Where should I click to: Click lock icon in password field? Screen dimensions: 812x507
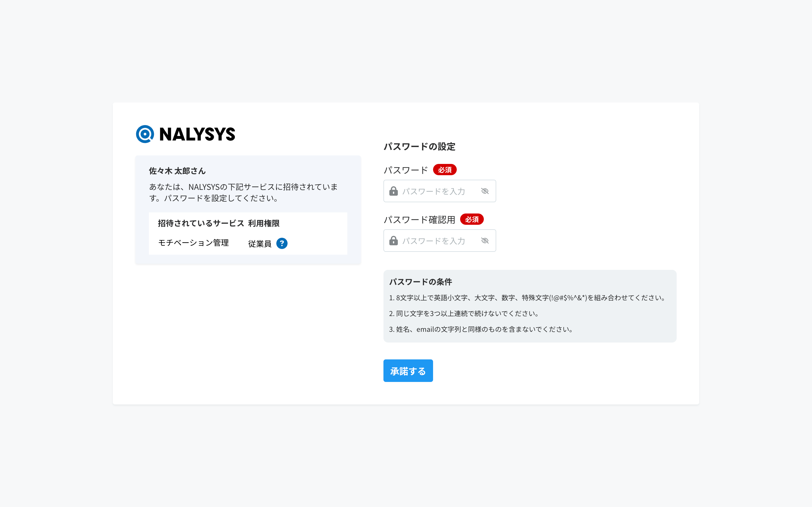pos(393,191)
